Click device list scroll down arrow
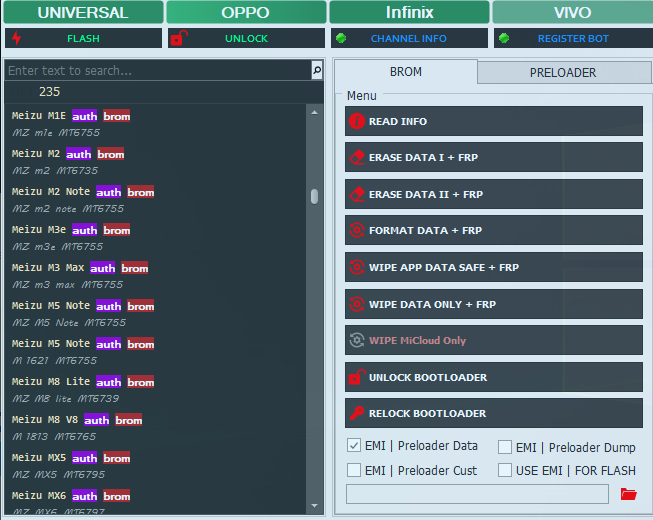 [x=314, y=506]
